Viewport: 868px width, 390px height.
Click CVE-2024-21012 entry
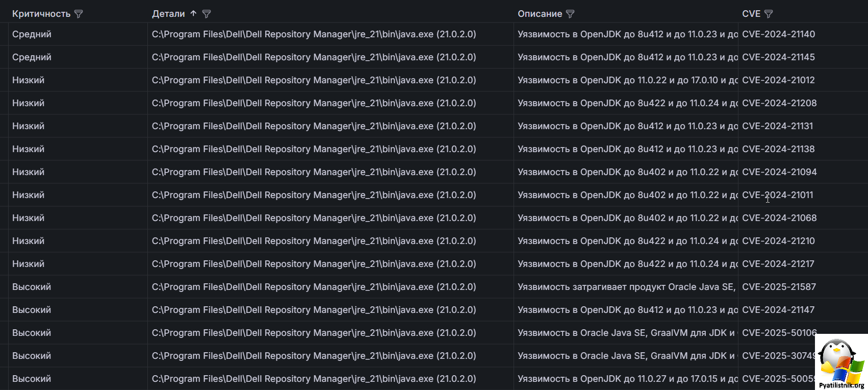tap(778, 80)
